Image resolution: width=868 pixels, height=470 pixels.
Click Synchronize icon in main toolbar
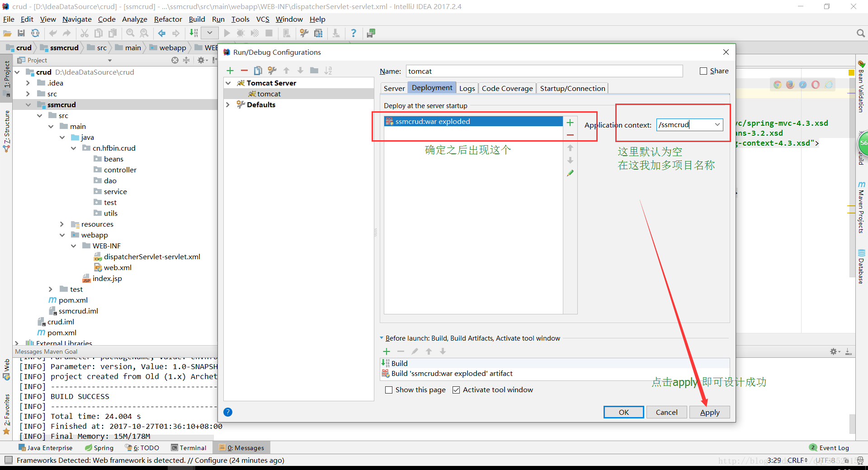(35, 33)
